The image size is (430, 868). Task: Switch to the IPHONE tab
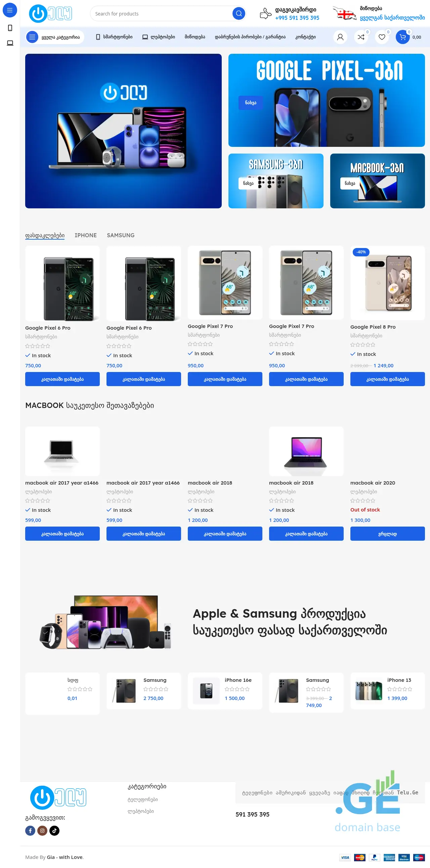coord(86,235)
